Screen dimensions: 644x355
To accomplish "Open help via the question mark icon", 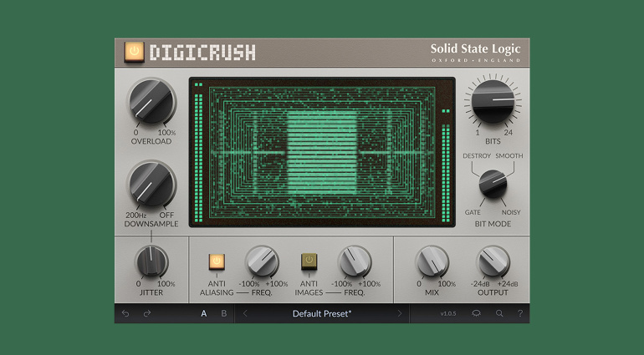I will 520,314.
